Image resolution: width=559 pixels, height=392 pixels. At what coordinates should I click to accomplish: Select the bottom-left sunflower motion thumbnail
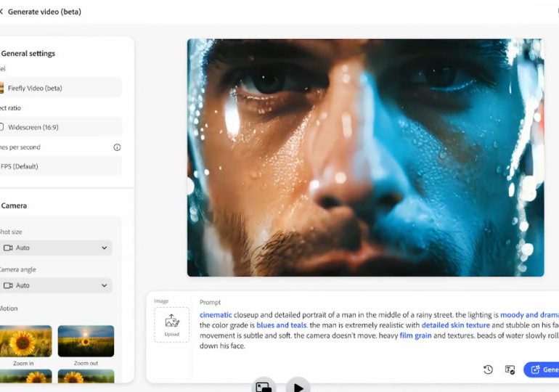pyautogui.click(x=25, y=376)
